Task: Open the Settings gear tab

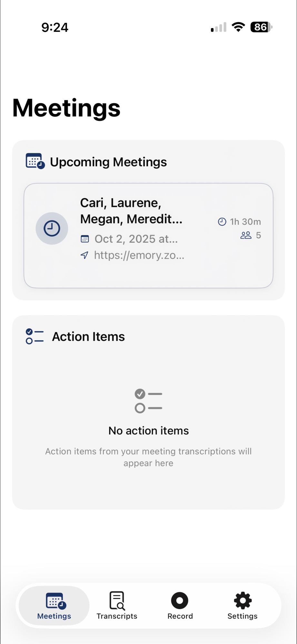Action: [x=243, y=605]
